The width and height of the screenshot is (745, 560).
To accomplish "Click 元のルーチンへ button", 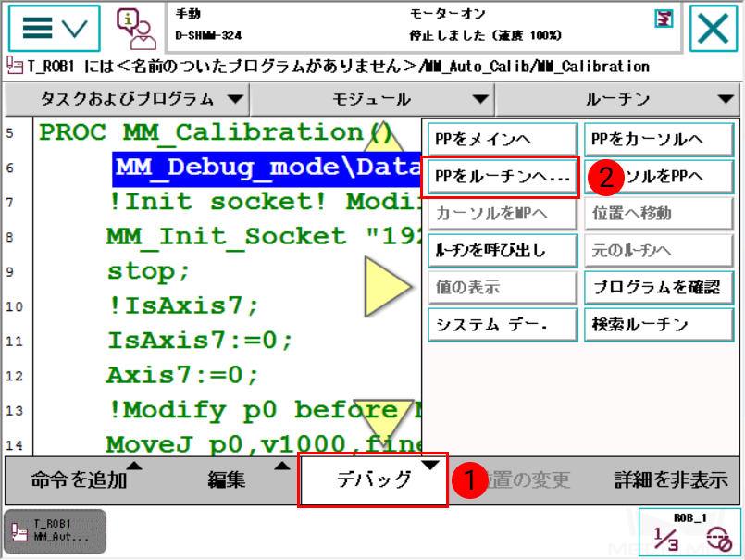I will tap(659, 251).
